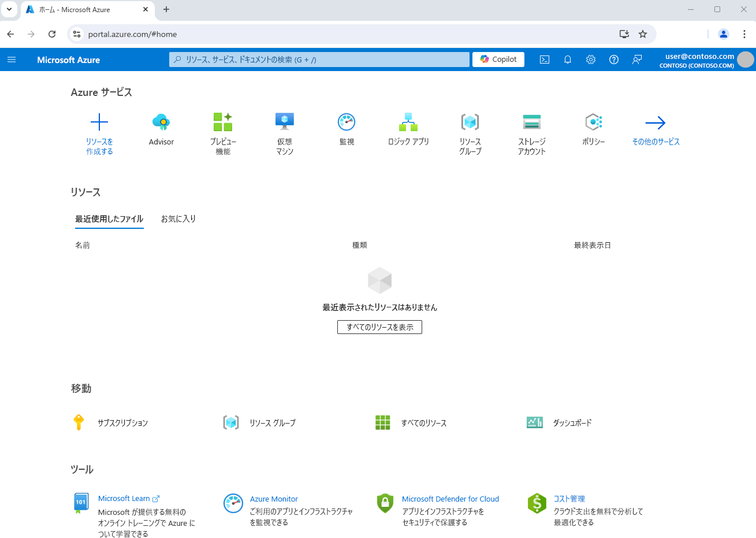View site information icon in address bar

pos(77,34)
